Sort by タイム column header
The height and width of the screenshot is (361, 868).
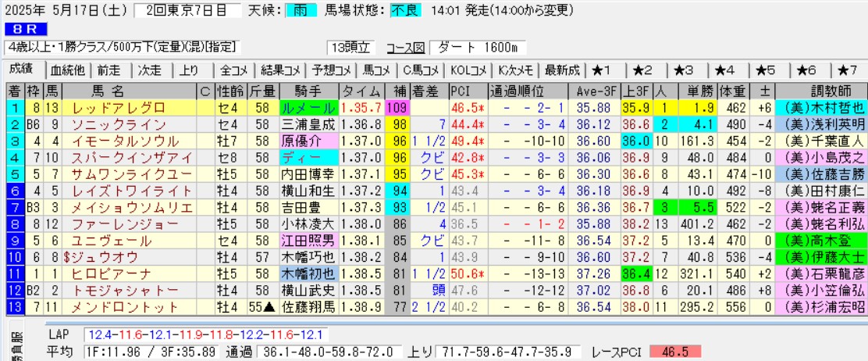362,91
